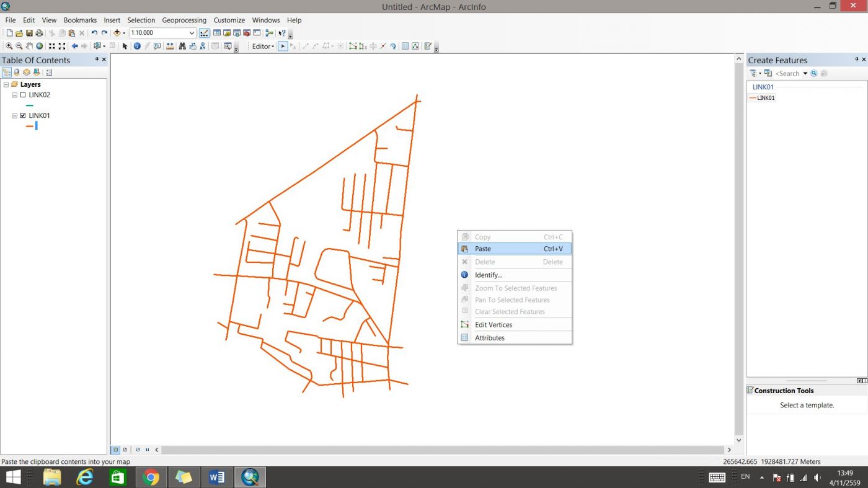The image size is (868, 488).
Task: Activate the Pan hand tool
Action: pyautogui.click(x=29, y=47)
